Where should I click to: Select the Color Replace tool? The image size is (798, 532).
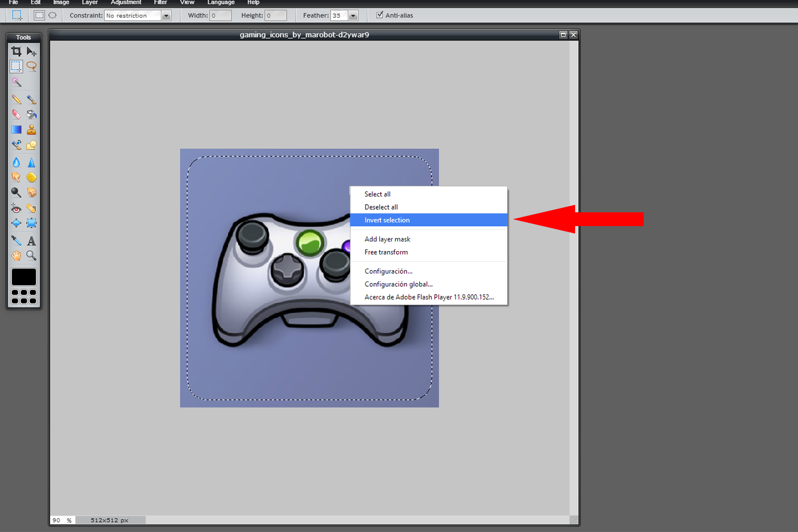pos(16,145)
